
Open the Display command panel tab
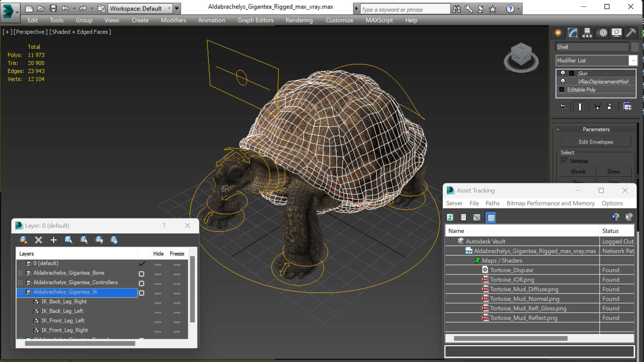pyautogui.click(x=617, y=32)
